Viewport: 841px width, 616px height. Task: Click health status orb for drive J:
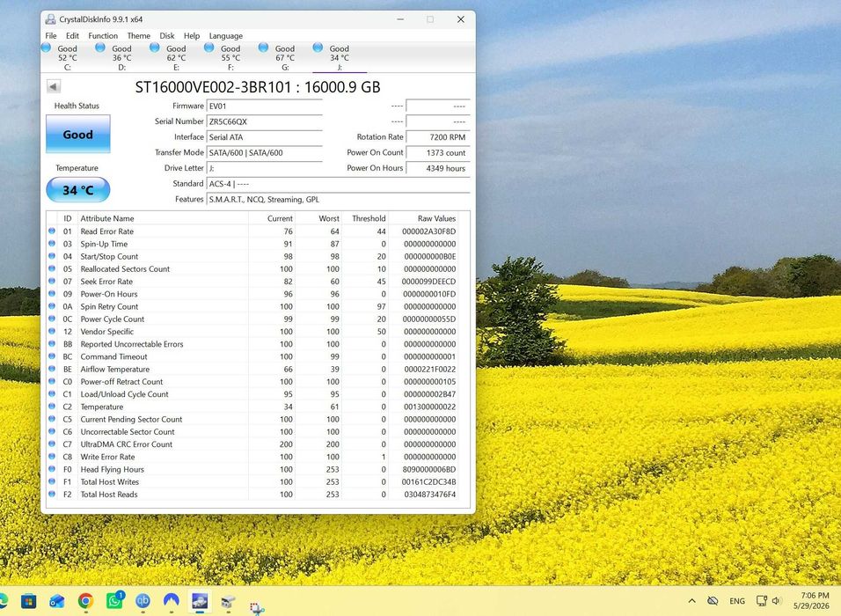[x=318, y=48]
